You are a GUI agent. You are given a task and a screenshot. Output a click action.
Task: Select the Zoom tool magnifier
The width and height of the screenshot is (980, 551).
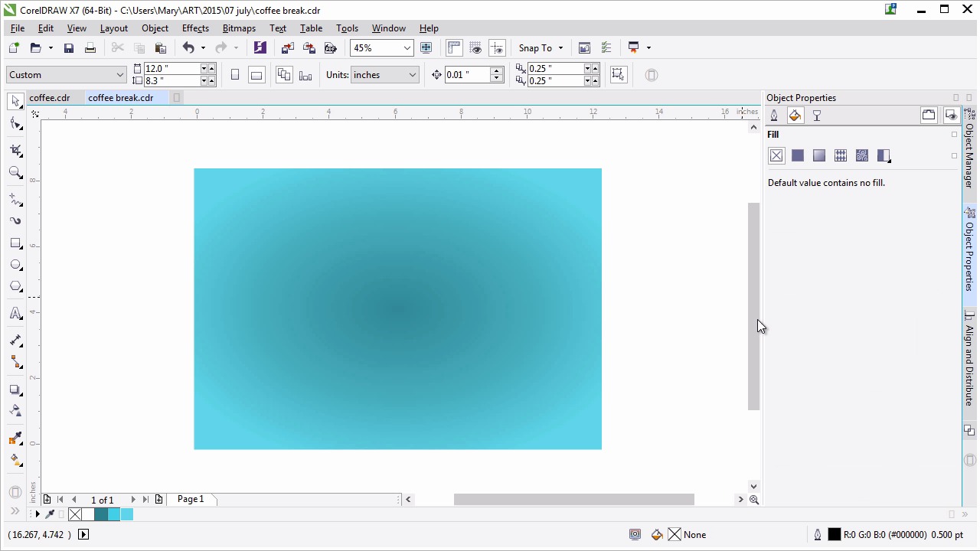point(15,173)
